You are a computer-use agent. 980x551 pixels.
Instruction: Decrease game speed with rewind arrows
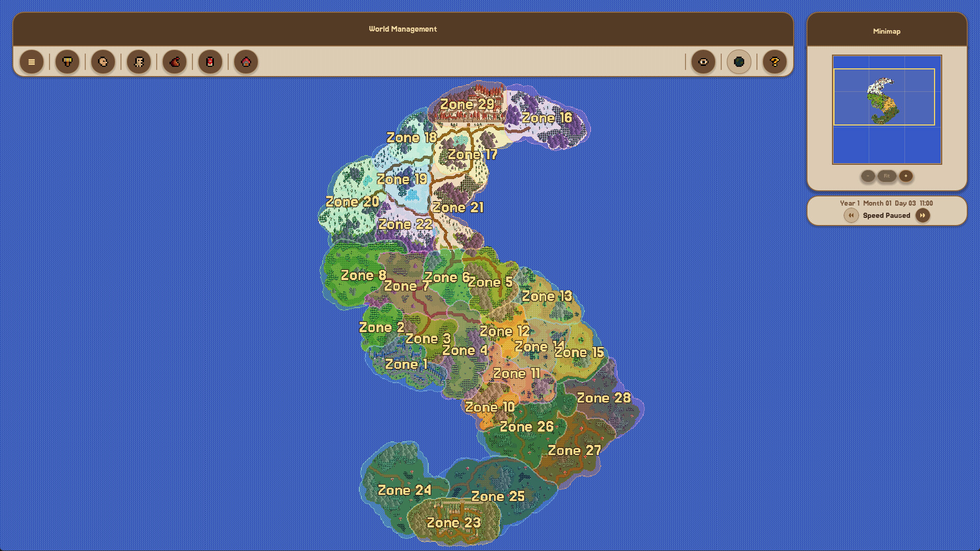click(851, 215)
